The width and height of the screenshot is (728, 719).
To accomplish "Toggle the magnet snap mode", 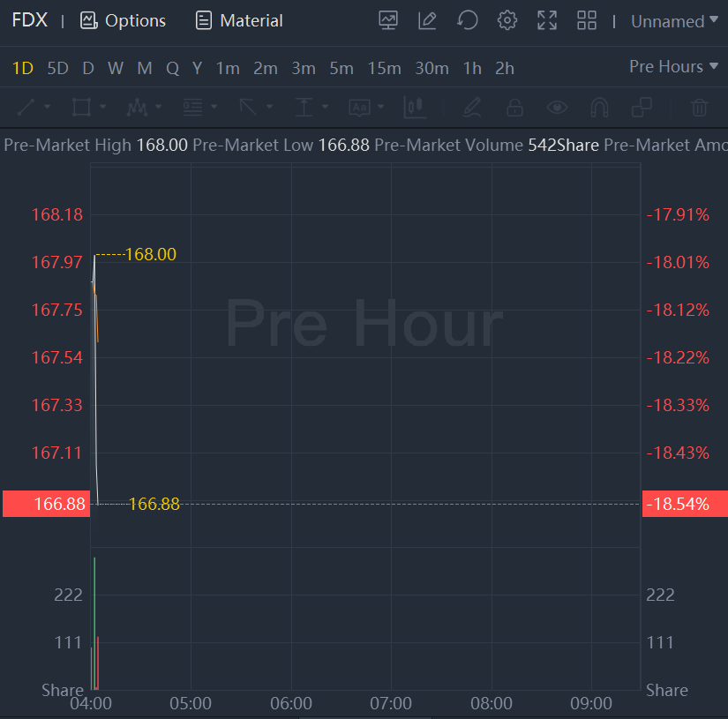I will point(599,108).
